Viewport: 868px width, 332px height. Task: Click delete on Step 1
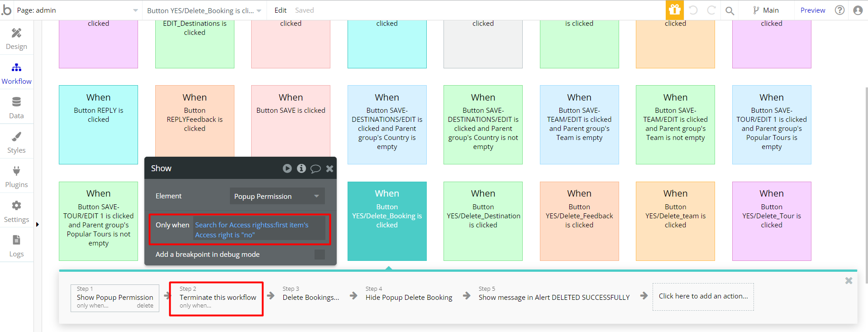[145, 306]
